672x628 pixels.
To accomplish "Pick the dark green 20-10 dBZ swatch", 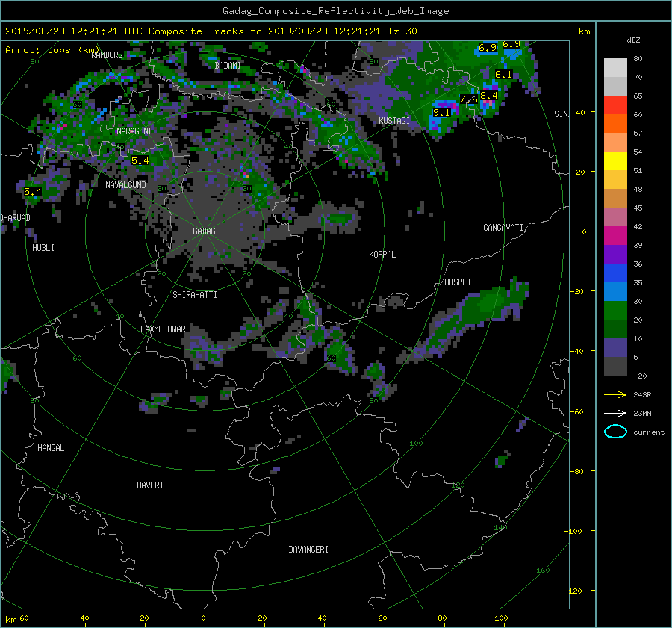I will (615, 329).
